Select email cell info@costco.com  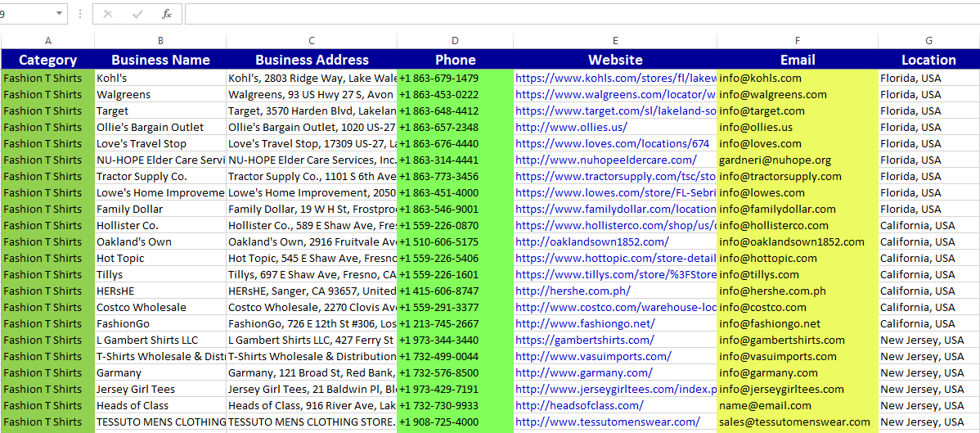798,307
